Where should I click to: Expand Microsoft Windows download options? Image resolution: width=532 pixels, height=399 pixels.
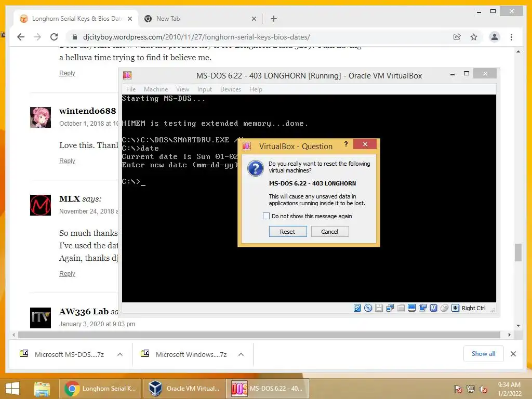tap(241, 354)
